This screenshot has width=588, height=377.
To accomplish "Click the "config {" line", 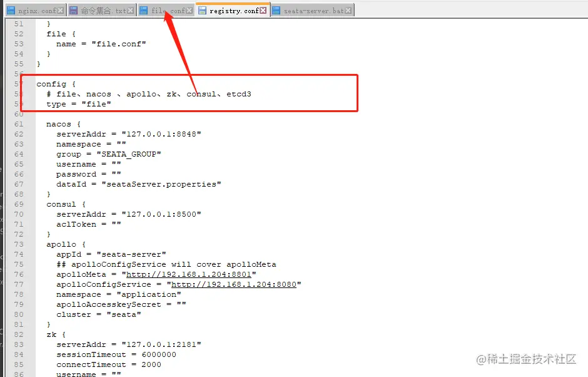I will 56,84.
